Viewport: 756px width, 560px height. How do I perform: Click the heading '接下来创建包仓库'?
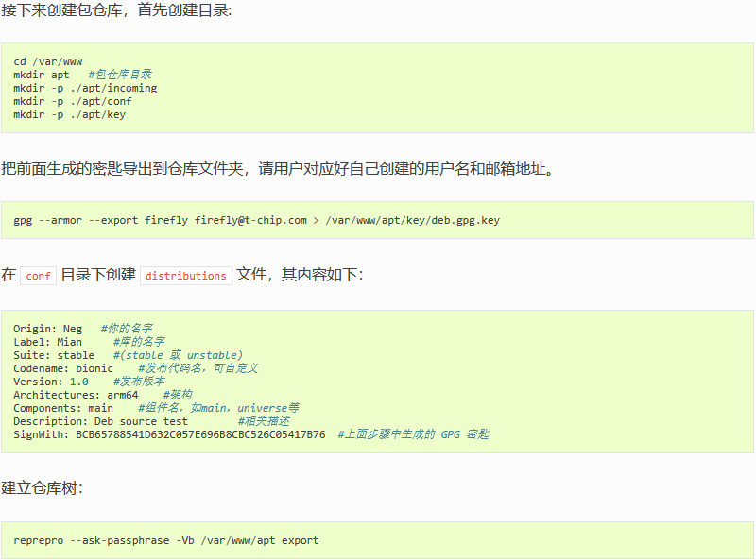pos(116,9)
